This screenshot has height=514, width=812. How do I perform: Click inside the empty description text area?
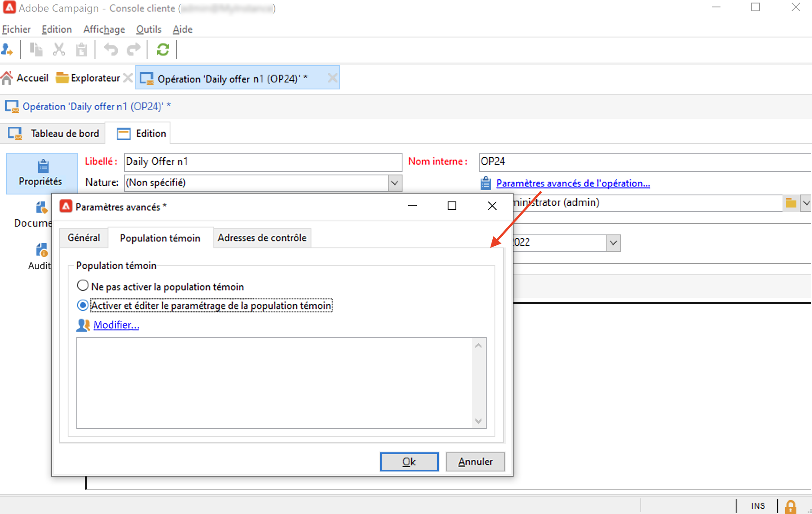point(275,383)
